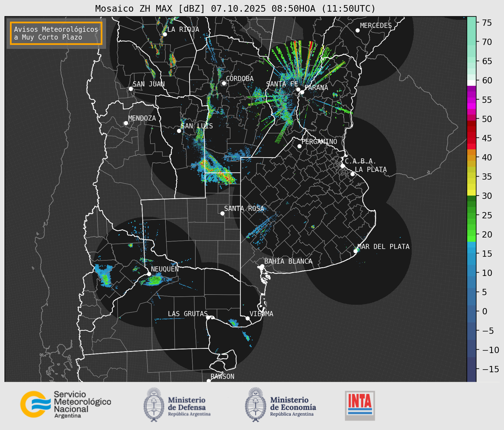Click the Servicio Meteorológico Nacional logo
504x430 pixels.
pyautogui.click(x=65, y=404)
